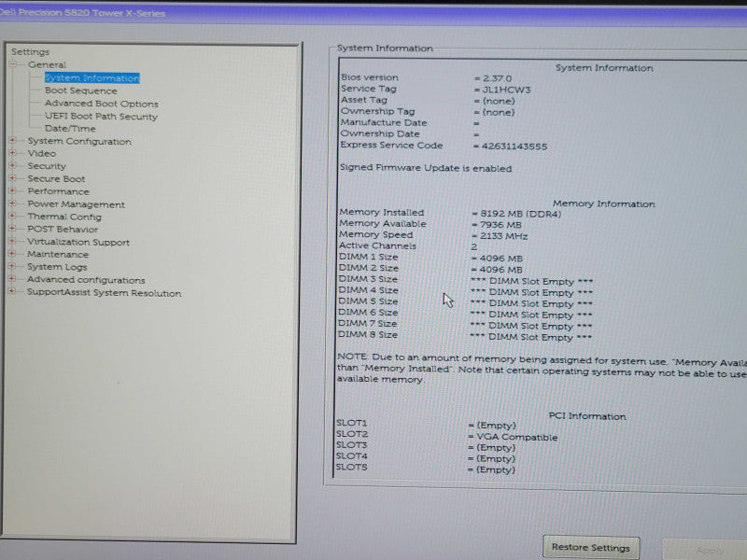Image resolution: width=747 pixels, height=560 pixels.
Task: Click SLOT2 VGA Compatible value
Action: tap(516, 437)
